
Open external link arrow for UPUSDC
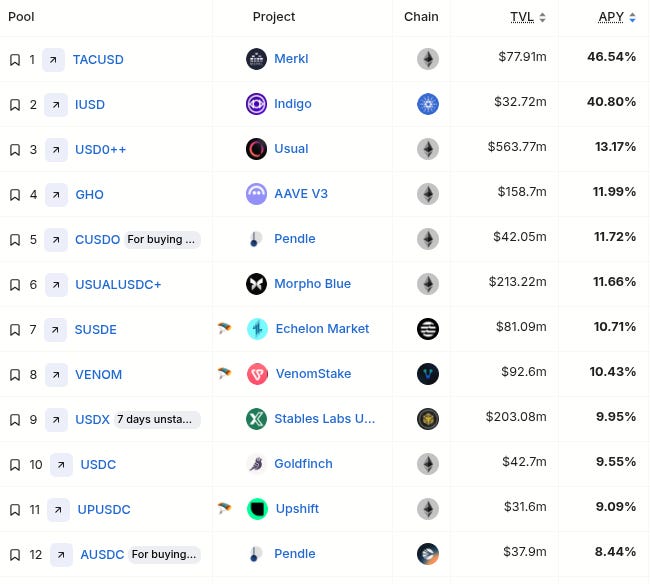pos(58,510)
